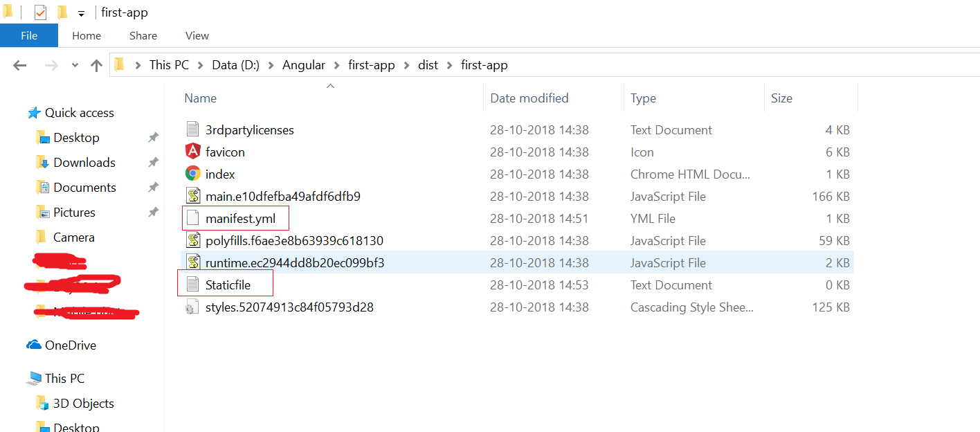
Task: Open Downloads folder in Quick access
Action: pyautogui.click(x=84, y=163)
